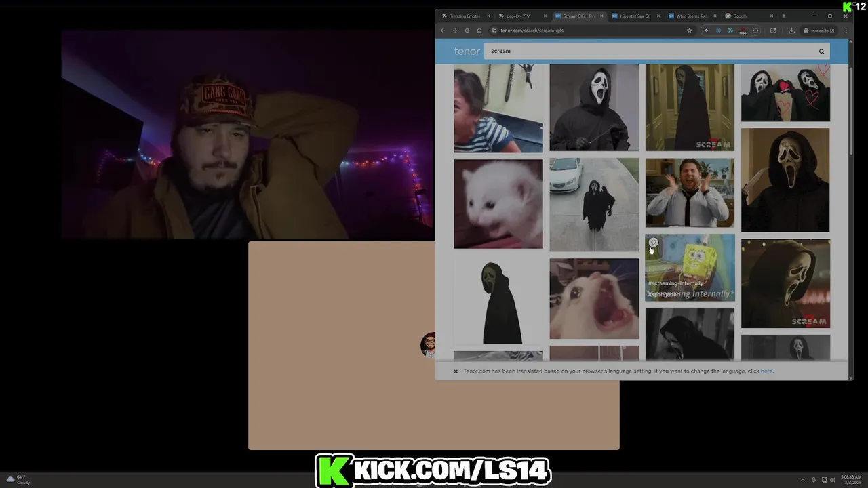868x488 pixels.
Task: Open the Ghostface walking beside a car GIF
Action: 594,205
